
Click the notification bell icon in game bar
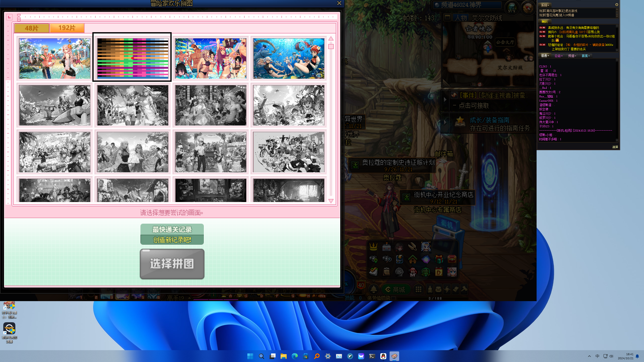[373, 290]
